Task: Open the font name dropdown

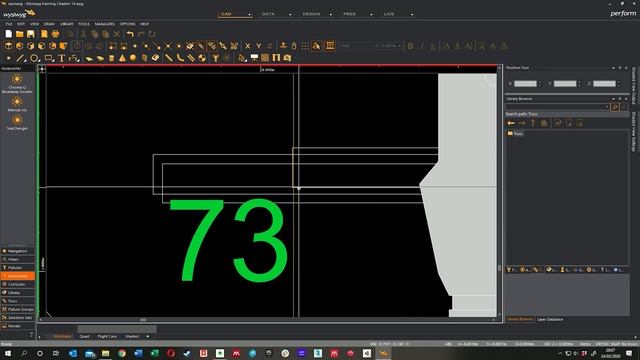Action: pos(376,46)
